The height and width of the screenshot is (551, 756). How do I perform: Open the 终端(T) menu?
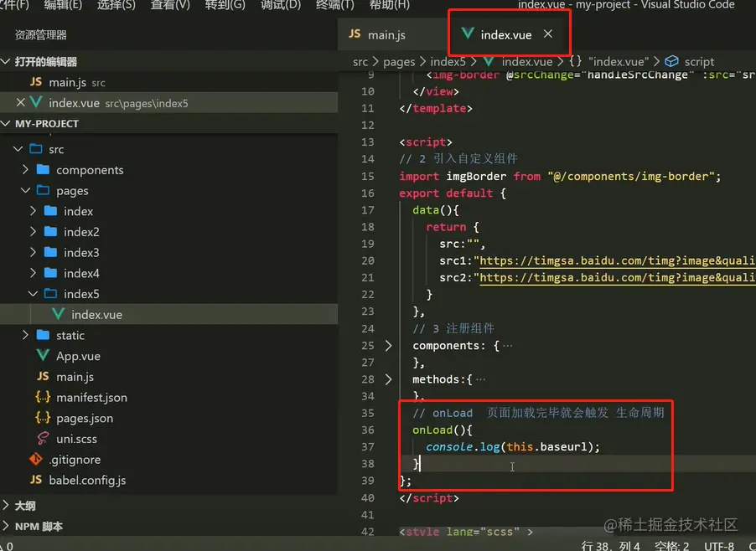pyautogui.click(x=335, y=4)
